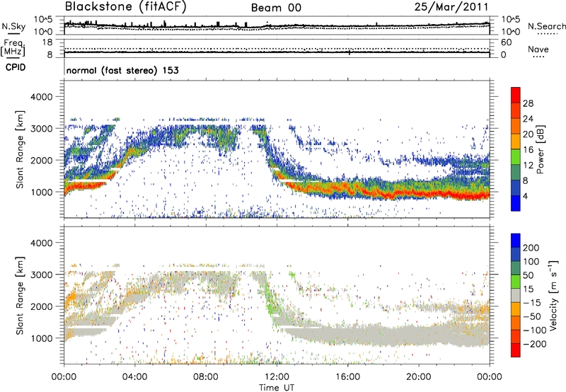
Task: Click the '1000' tick in the velocity panel
Action: pyautogui.click(x=41, y=338)
